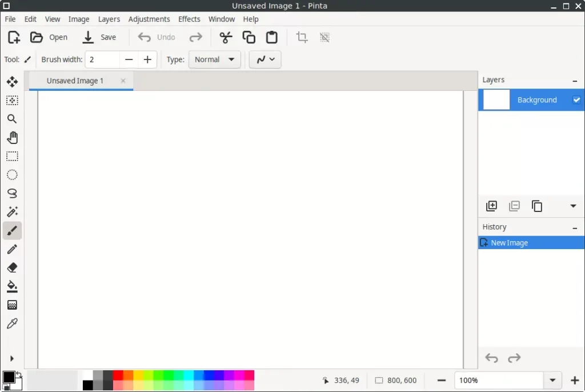Select the Paint Bucket tool
Viewport: 585px width, 392px height.
coord(12,286)
